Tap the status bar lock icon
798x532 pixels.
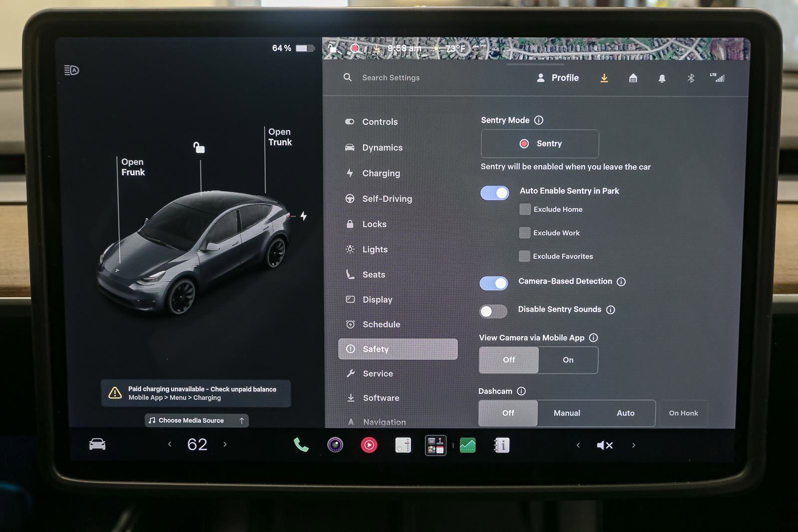coord(332,48)
